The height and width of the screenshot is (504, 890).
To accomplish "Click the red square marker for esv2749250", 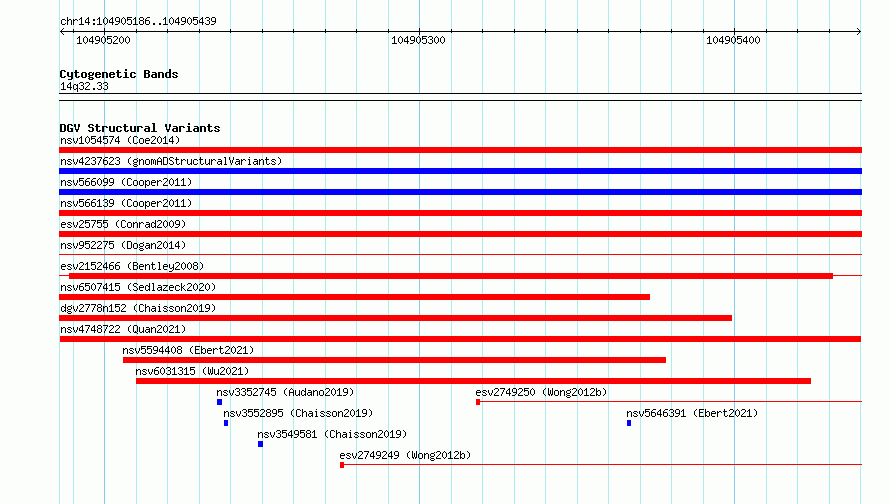I will pos(478,402).
